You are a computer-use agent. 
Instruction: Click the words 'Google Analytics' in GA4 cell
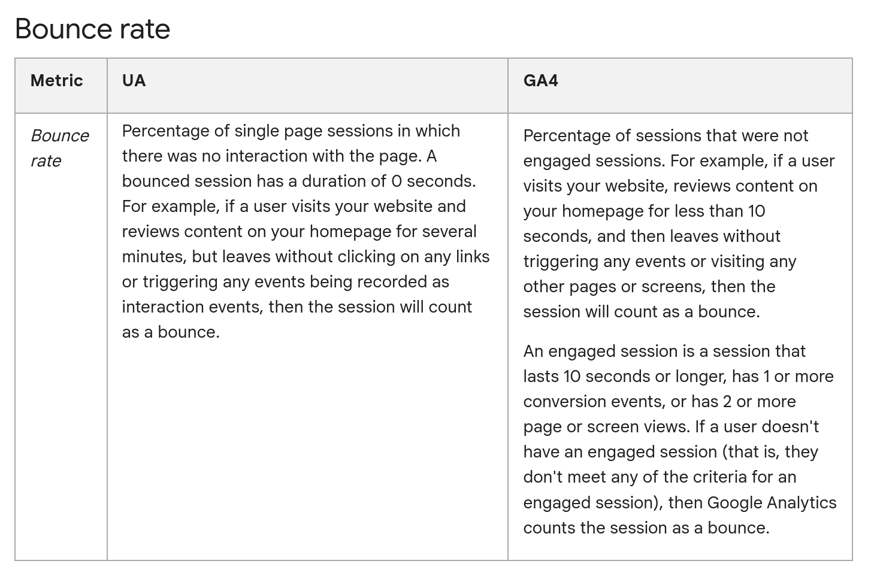coord(772,502)
